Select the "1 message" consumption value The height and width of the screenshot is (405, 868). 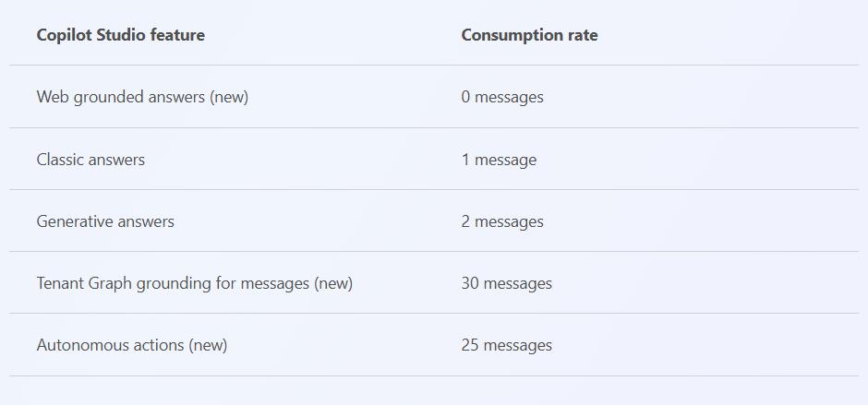point(499,160)
